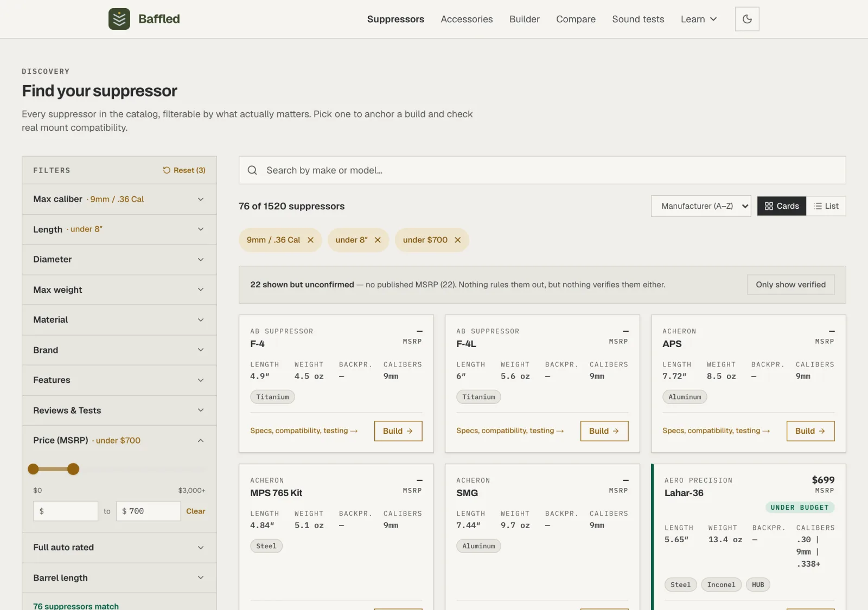Expand the Max weight filter
The height and width of the screenshot is (610, 868).
[x=119, y=290]
